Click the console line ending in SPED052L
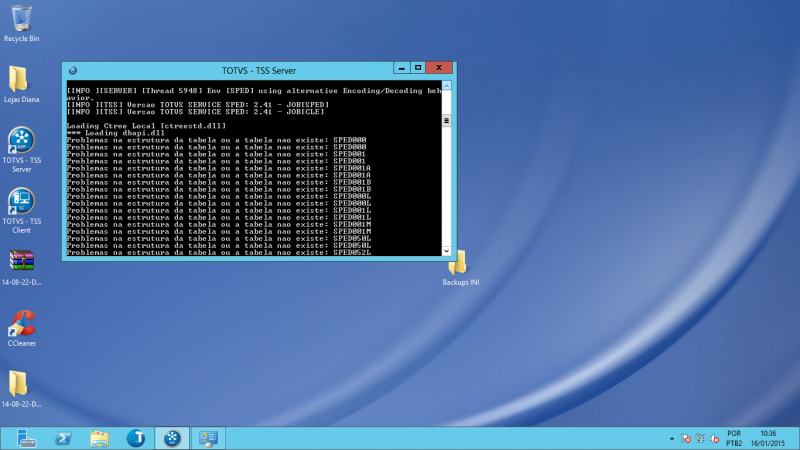800x450 pixels. [x=219, y=252]
